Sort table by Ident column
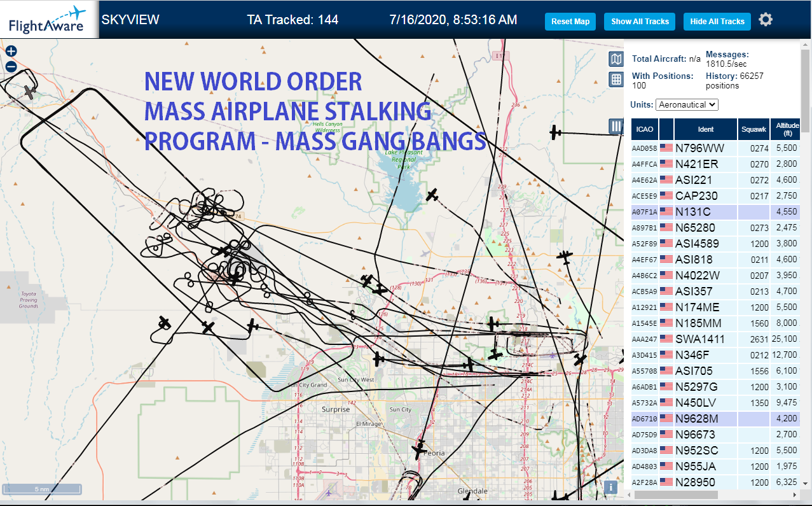The height and width of the screenshot is (506, 812). click(x=706, y=129)
